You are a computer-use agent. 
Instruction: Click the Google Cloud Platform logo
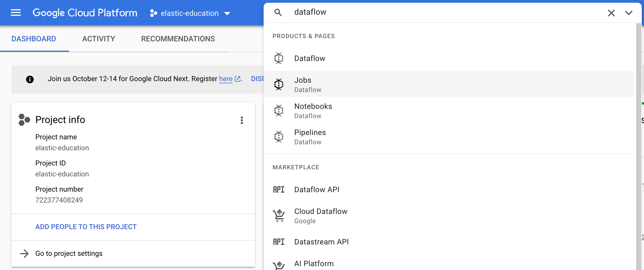(85, 13)
